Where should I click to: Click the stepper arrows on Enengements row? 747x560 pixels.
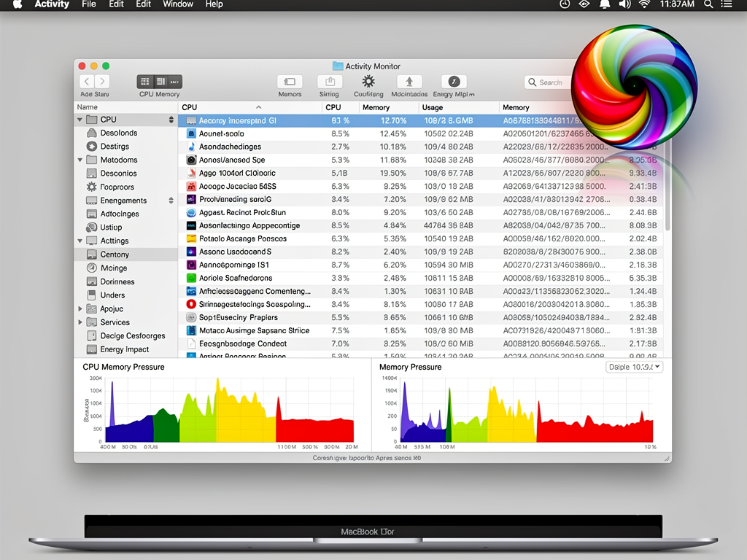coord(171,201)
